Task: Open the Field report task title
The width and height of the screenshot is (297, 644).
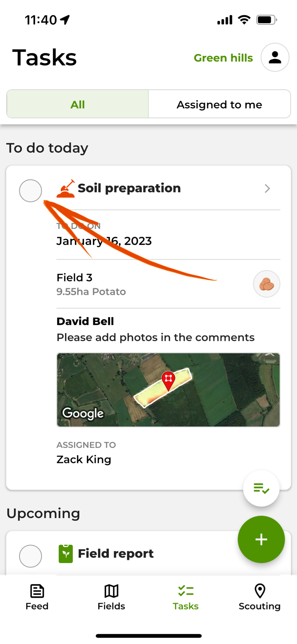Action: point(115,553)
